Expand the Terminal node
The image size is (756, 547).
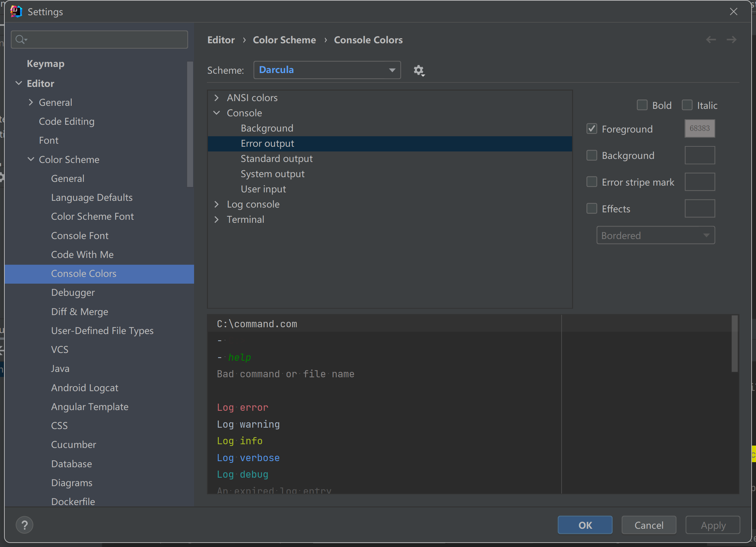[x=217, y=219]
